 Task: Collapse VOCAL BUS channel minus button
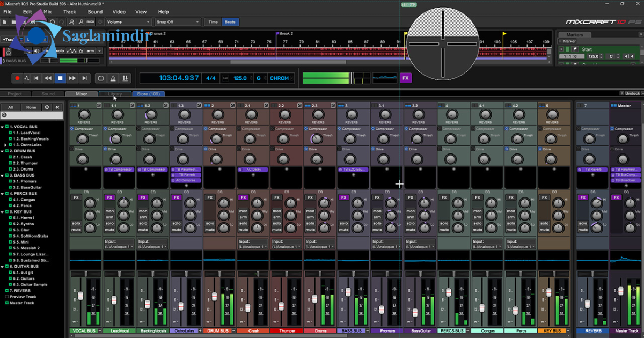(100, 331)
